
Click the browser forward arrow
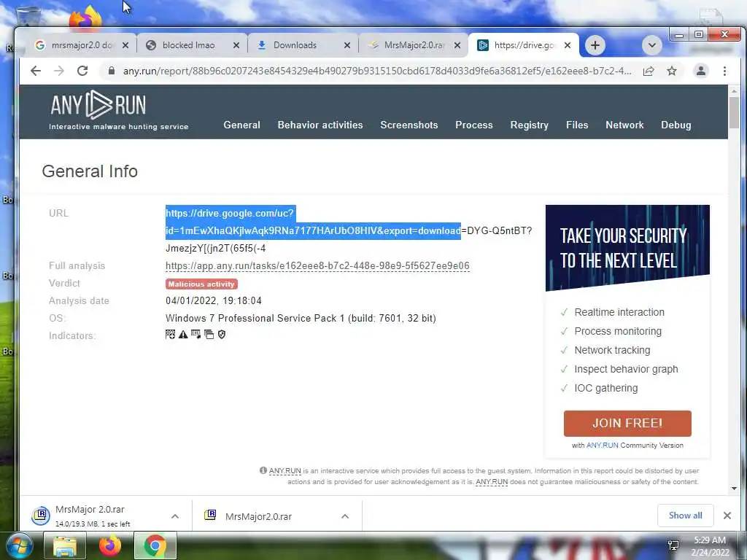click(x=58, y=71)
